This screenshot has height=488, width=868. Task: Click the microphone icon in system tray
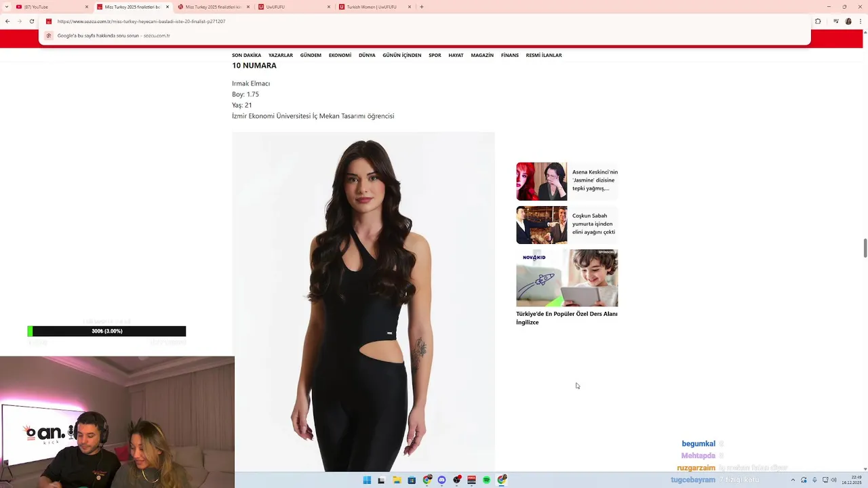tap(814, 480)
